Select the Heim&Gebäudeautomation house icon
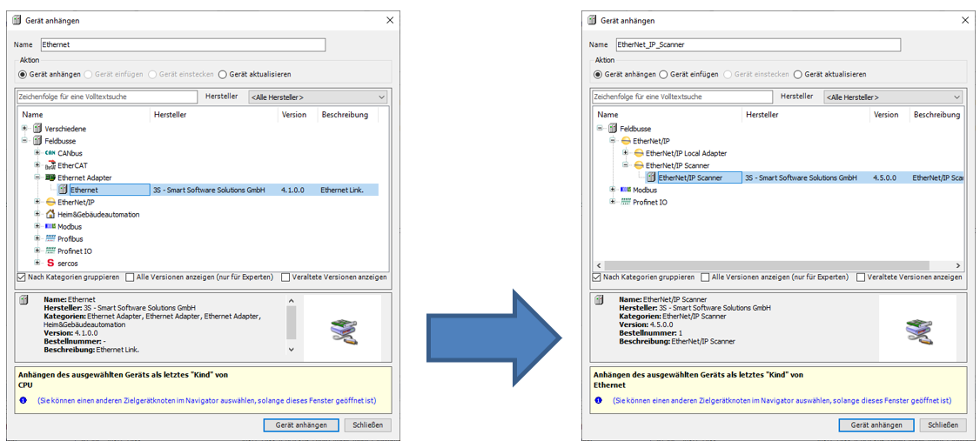 [x=50, y=214]
